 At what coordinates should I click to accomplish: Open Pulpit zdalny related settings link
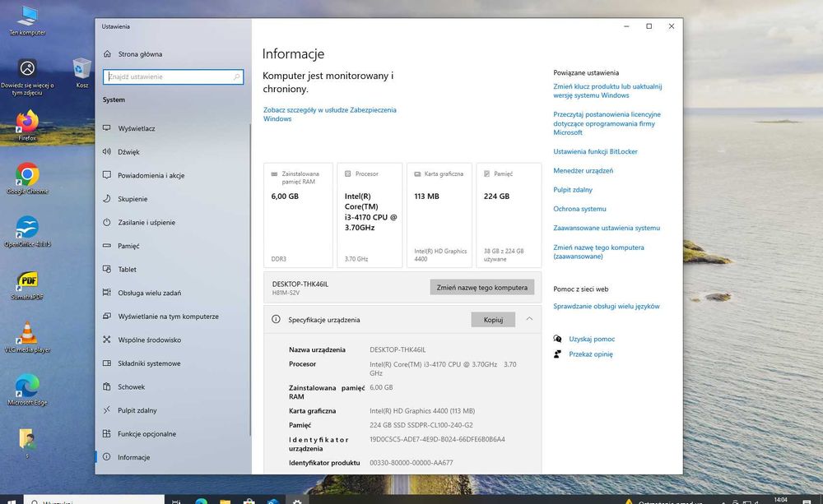573,190
